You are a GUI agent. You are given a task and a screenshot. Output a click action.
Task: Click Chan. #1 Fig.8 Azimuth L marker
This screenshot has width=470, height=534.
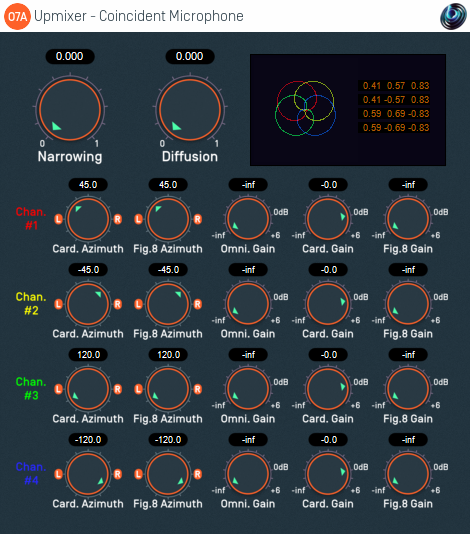click(x=138, y=219)
